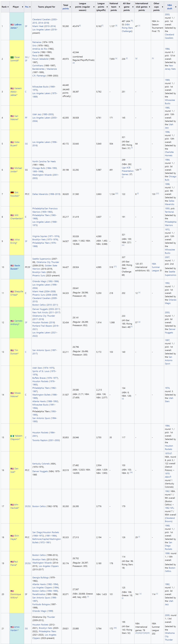
Task: Open the Elvin Hayes player link
Action: coord(15,537)
